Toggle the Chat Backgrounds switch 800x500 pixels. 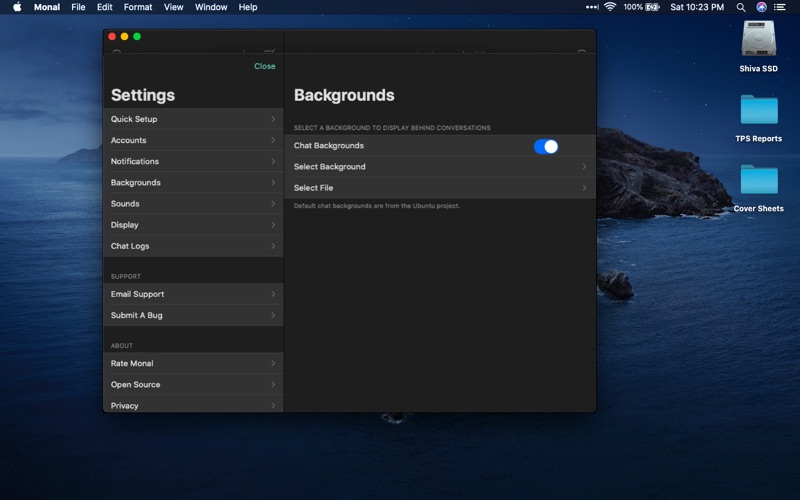pos(545,146)
